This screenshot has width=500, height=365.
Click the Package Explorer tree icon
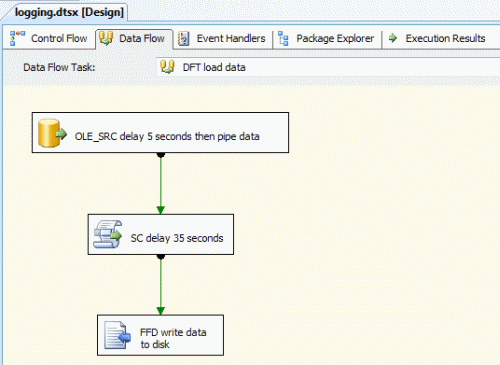(x=283, y=38)
